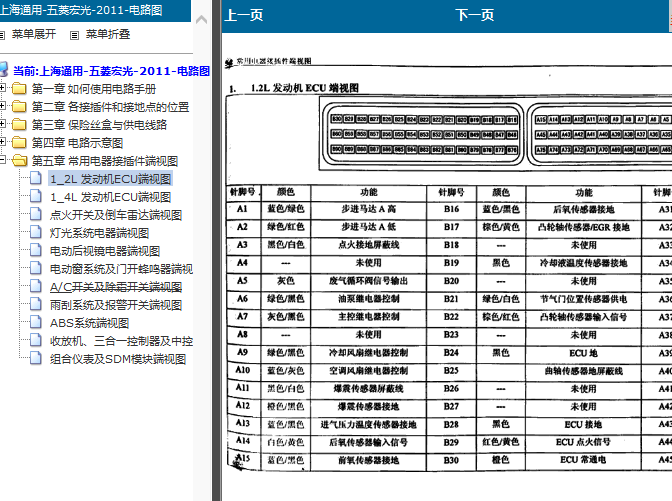672x501 pixels.
Task: Click the 菜单展开 label to expand all menus
Action: (x=34, y=34)
